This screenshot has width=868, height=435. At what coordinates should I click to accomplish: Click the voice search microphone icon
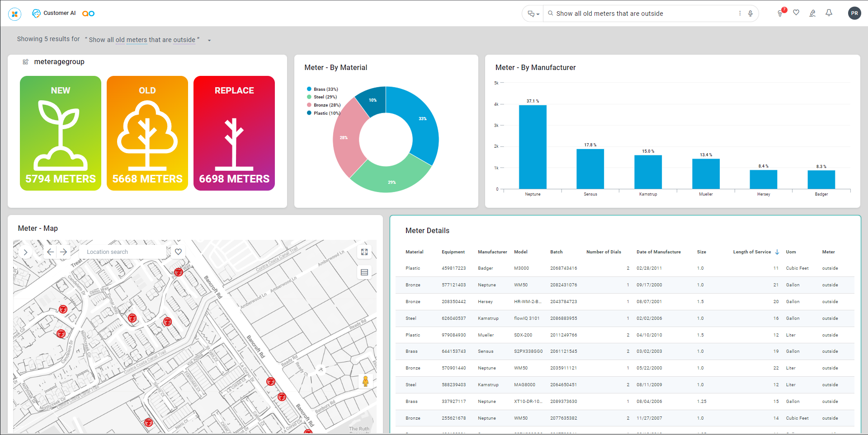pyautogui.click(x=750, y=14)
